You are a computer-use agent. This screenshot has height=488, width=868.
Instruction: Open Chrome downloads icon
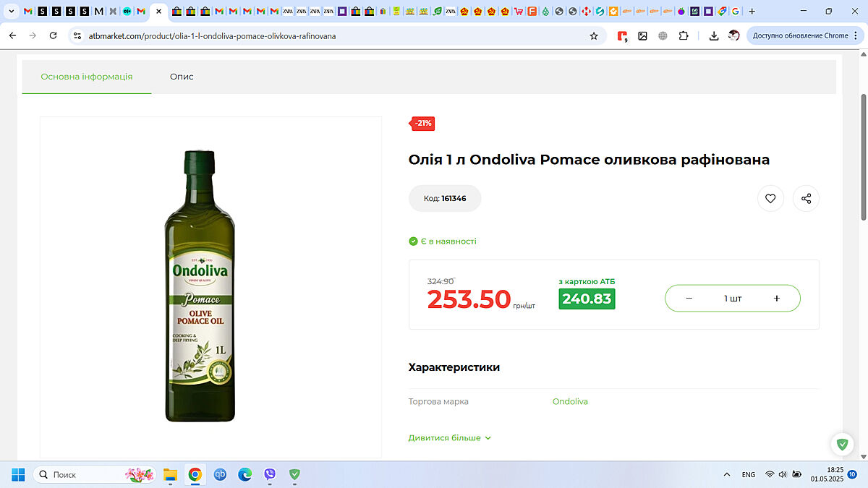click(714, 35)
